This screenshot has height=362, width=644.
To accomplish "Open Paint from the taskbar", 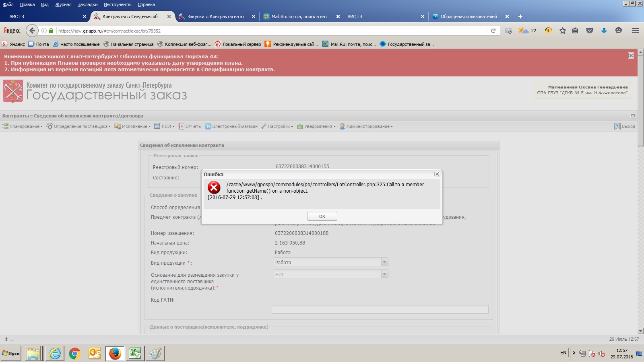I will [x=155, y=354].
